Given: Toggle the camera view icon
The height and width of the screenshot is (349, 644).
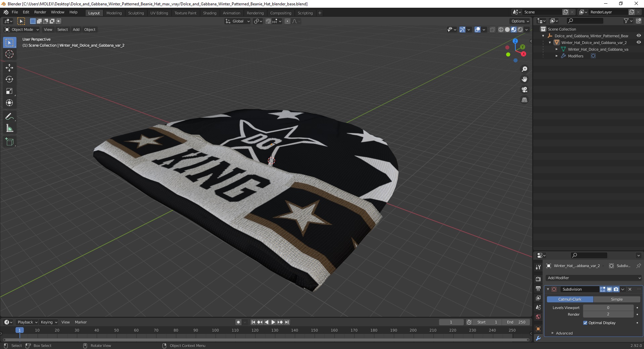Looking at the screenshot, I should click(x=524, y=90).
